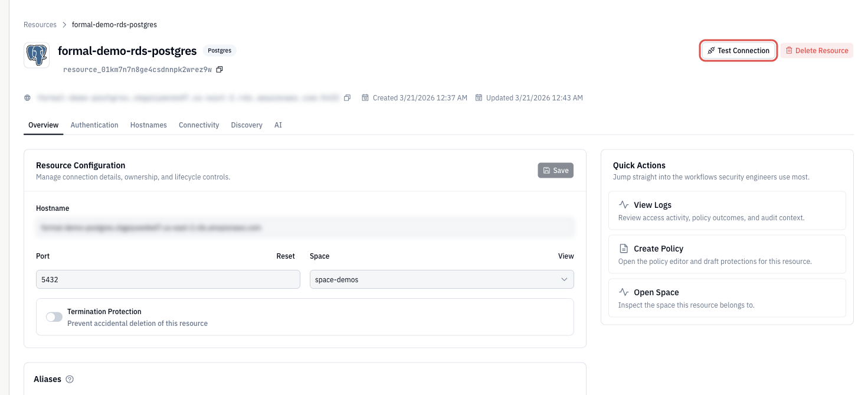The image size is (868, 395).
Task: Enable the Termination Protection switch
Action: point(54,317)
